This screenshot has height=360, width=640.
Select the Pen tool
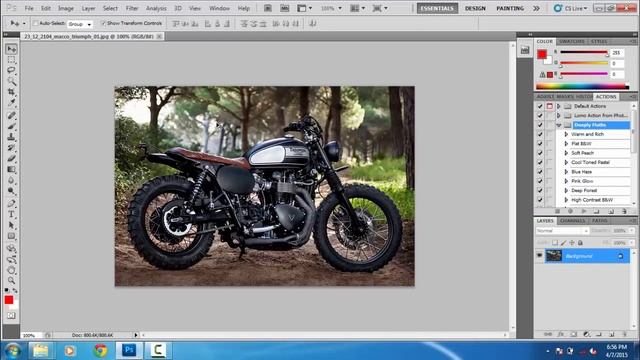tap(11, 203)
